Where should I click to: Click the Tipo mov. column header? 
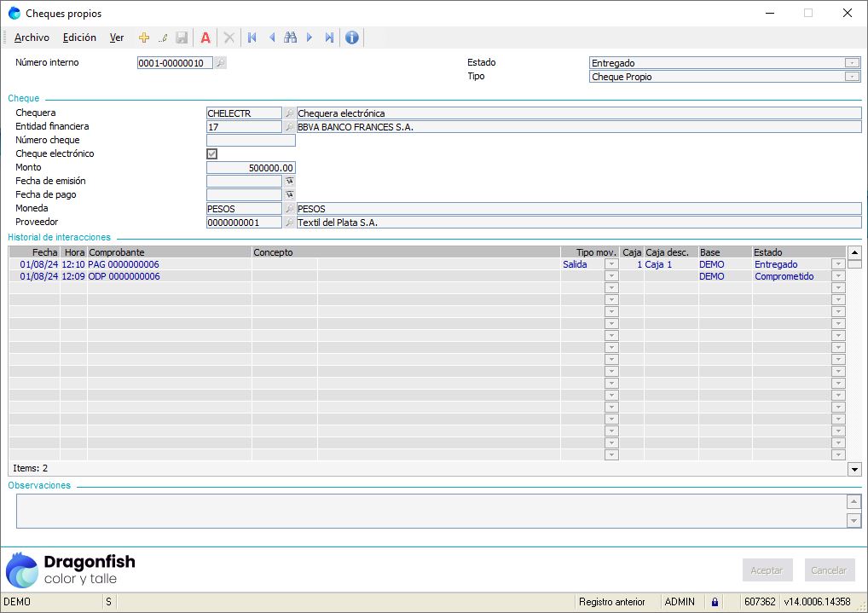[x=589, y=252]
